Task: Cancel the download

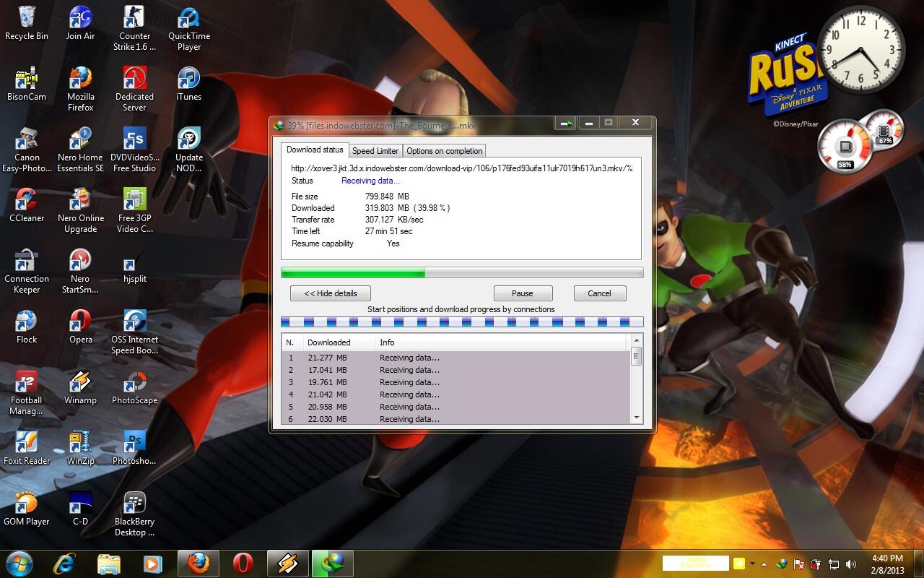Action: pyautogui.click(x=599, y=293)
